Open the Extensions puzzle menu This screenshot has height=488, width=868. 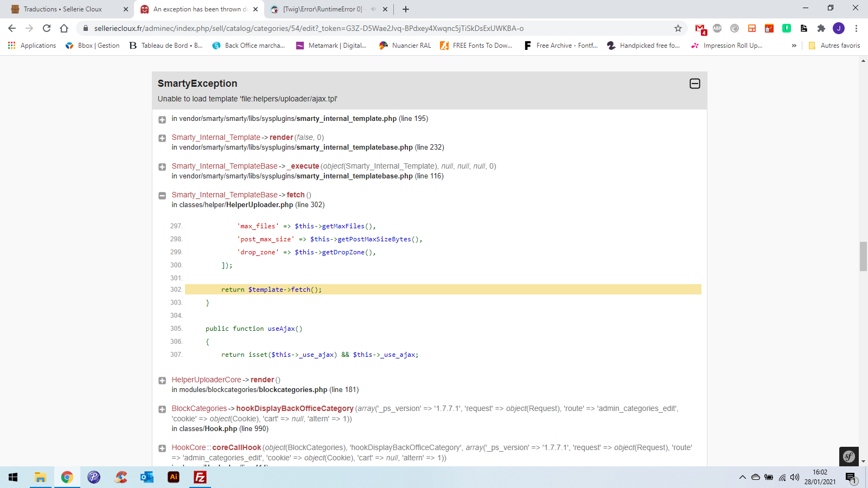(x=821, y=28)
